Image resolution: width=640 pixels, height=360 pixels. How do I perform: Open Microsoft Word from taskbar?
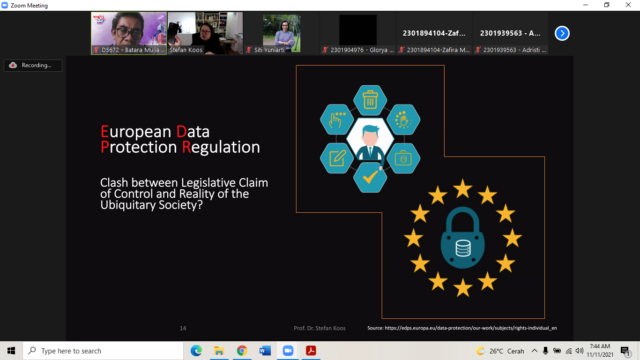pos(265,351)
